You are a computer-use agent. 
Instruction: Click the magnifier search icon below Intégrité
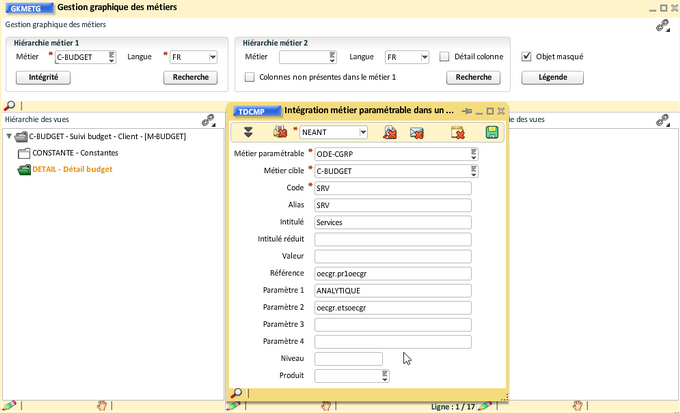point(10,106)
